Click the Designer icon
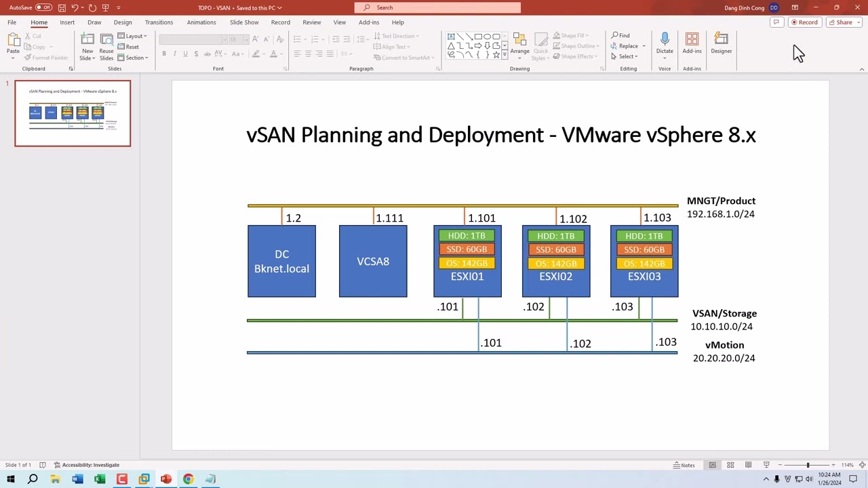Screen dimensions: 868x488 click(x=721, y=39)
